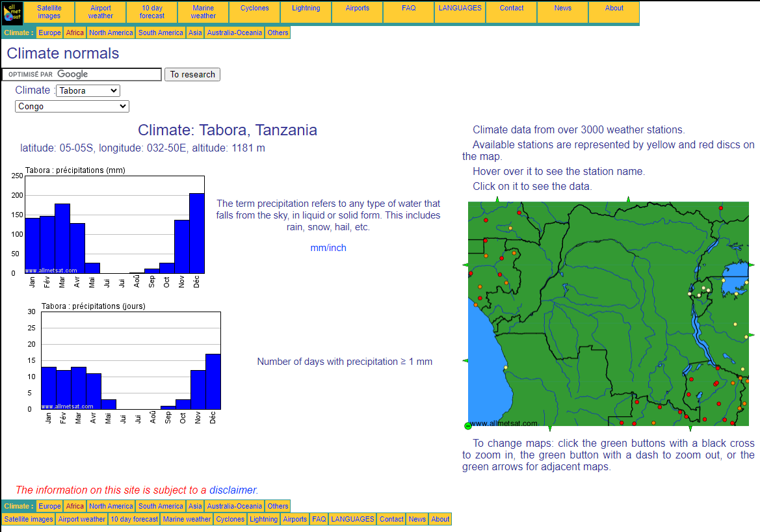Focus the Google search input field
The height and width of the screenshot is (532, 760).
click(x=82, y=74)
